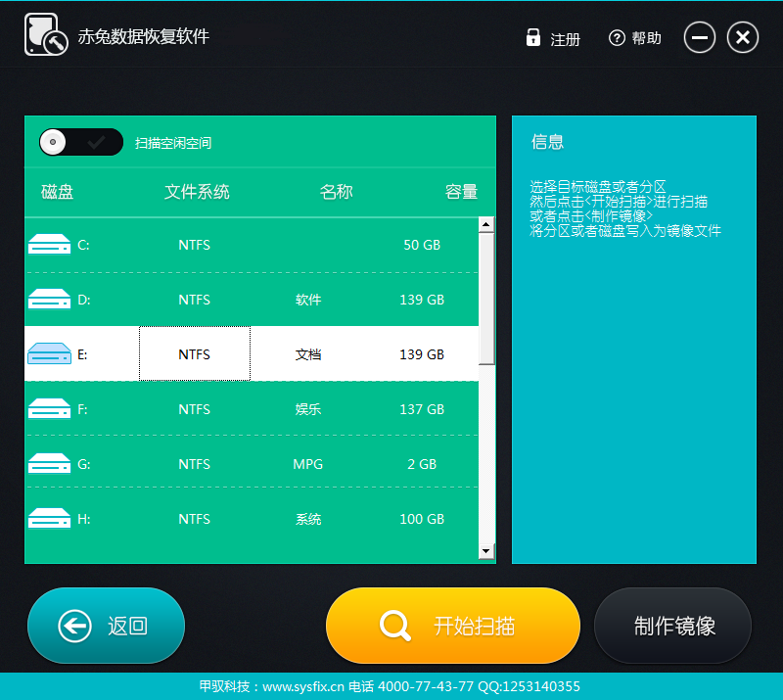This screenshot has width=783, height=700.
Task: Click the QQ:1253140355 footer text
Action: 529,686
